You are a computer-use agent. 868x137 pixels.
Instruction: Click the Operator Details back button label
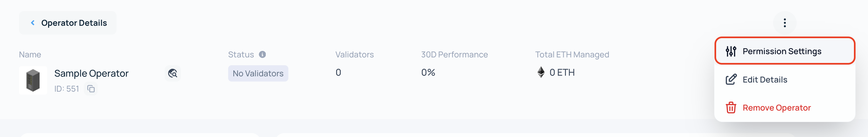pyautogui.click(x=74, y=23)
